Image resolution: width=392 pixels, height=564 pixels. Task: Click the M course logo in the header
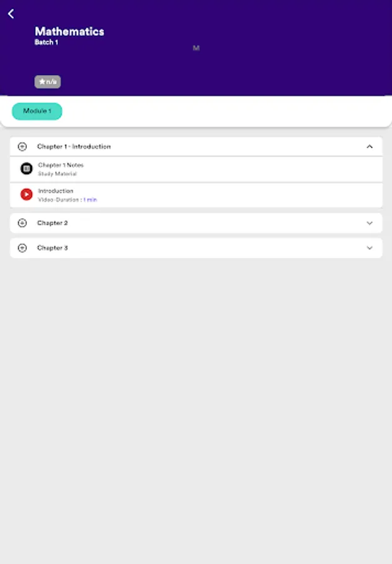point(196,48)
